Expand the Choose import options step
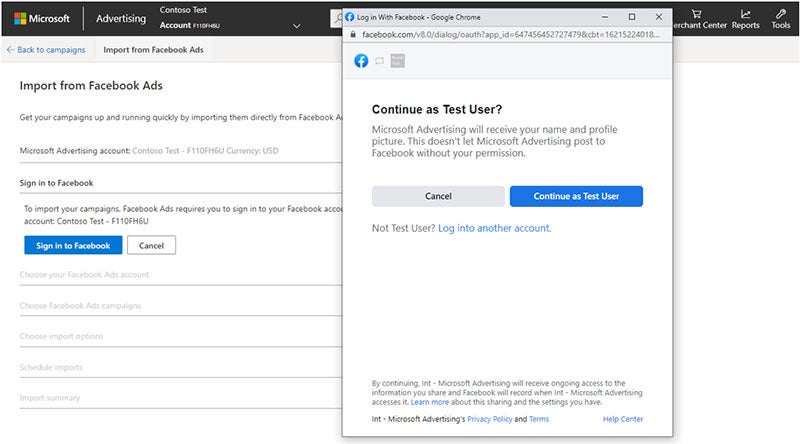800x444 pixels. (61, 336)
